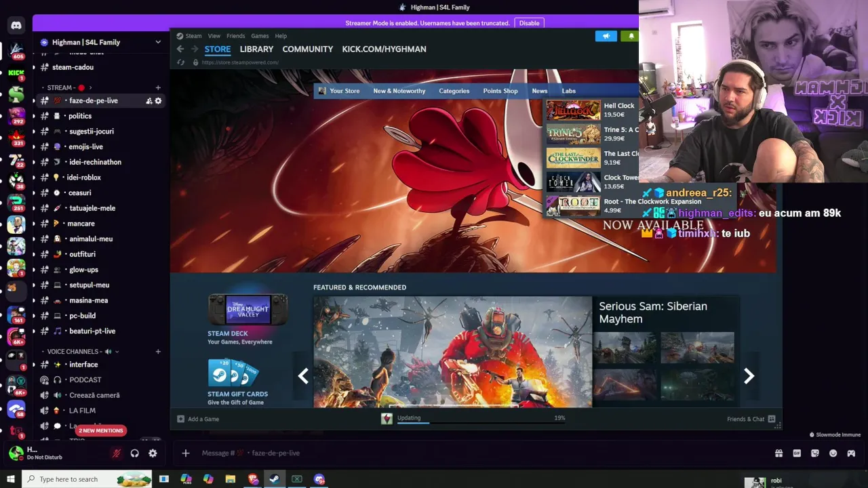Show previous featured game arrow
The width and height of the screenshot is (868, 488).
pos(303,376)
